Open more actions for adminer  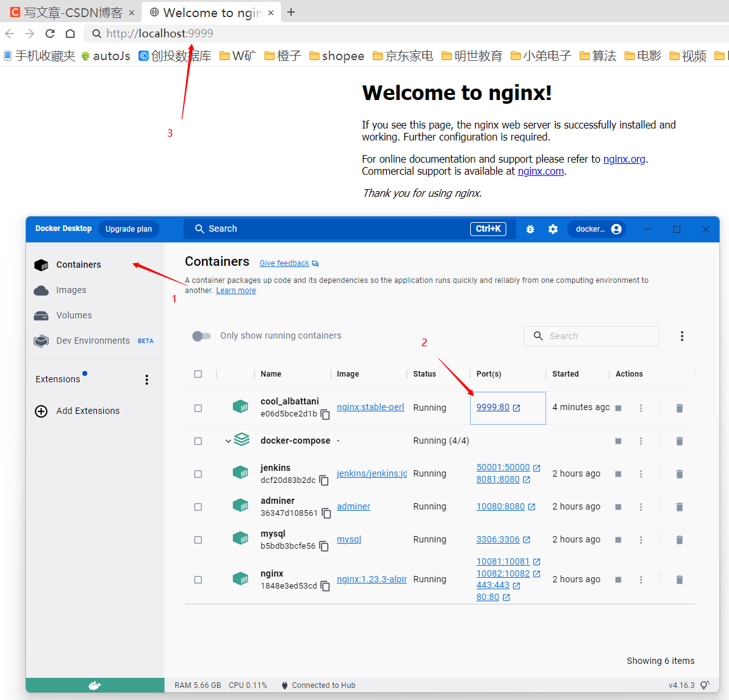tap(640, 507)
